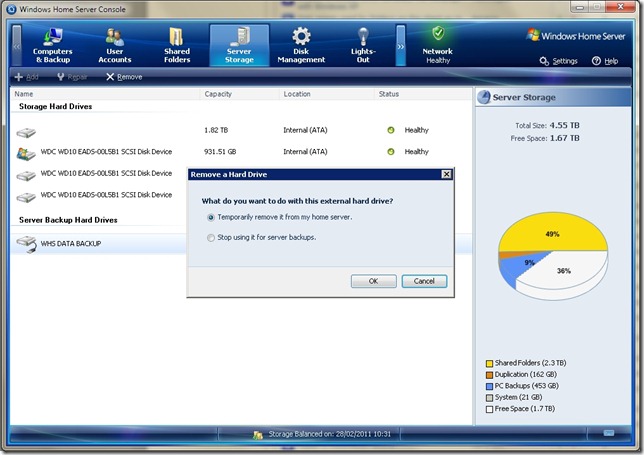Open Computers & Backup tab

52,45
